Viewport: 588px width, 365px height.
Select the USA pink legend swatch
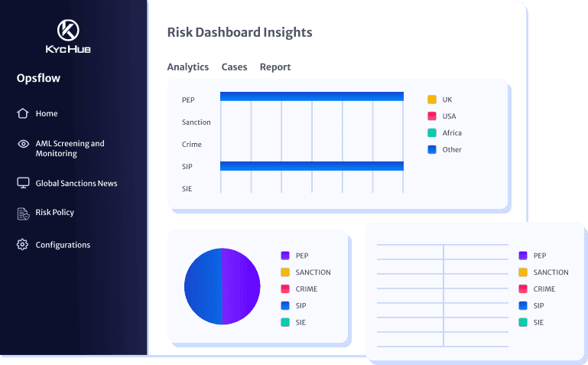click(x=432, y=116)
